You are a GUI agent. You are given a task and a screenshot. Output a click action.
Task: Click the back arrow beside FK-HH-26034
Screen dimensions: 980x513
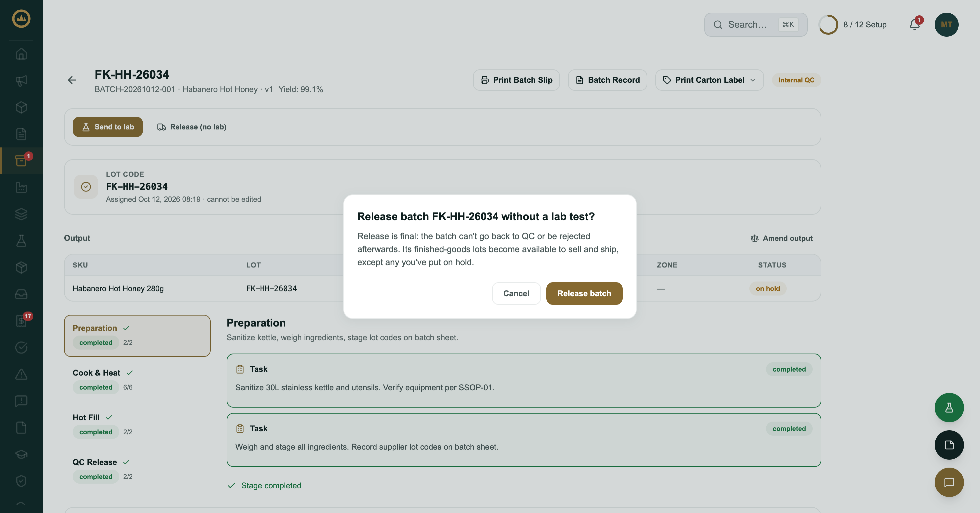[72, 80]
